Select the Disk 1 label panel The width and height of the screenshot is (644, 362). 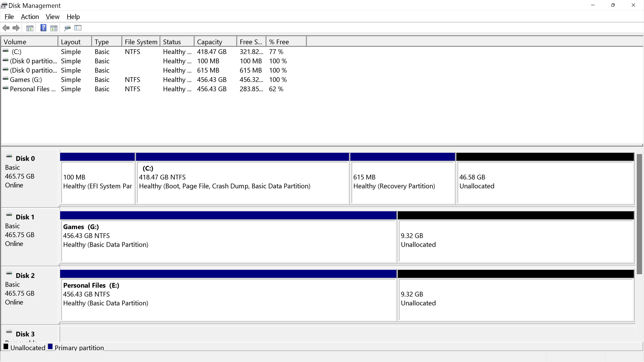click(30, 237)
